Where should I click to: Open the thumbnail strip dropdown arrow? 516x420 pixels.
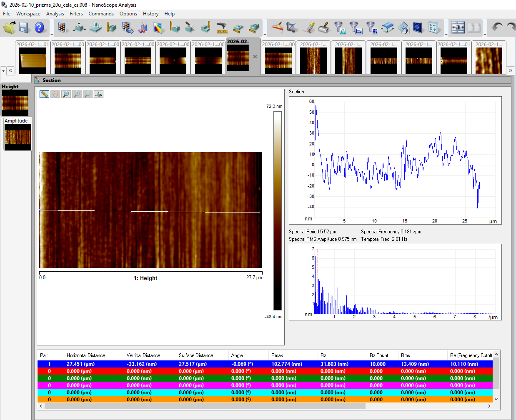coord(3,71)
